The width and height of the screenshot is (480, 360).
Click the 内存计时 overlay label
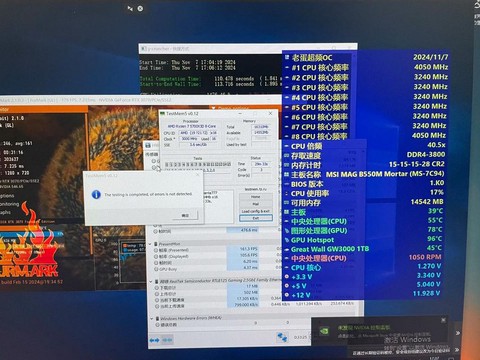[x=306, y=165]
